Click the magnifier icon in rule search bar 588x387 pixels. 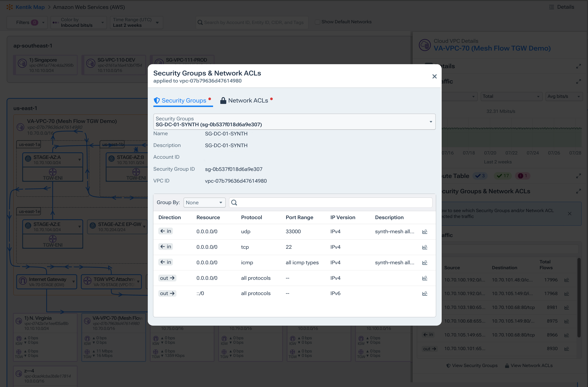click(234, 202)
